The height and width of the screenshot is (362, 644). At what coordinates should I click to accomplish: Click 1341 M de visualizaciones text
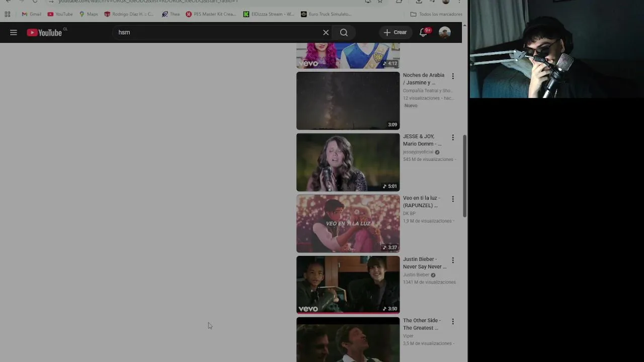[x=429, y=282]
